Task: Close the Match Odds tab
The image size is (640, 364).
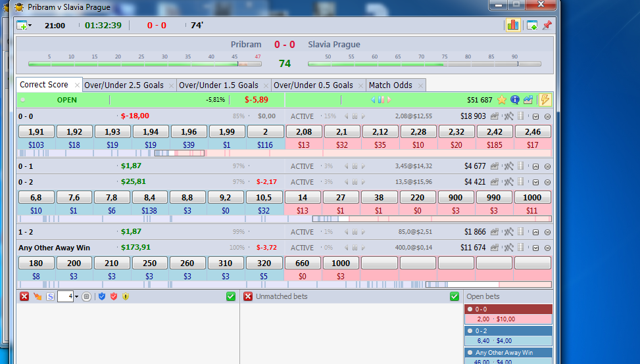Action: (420, 85)
